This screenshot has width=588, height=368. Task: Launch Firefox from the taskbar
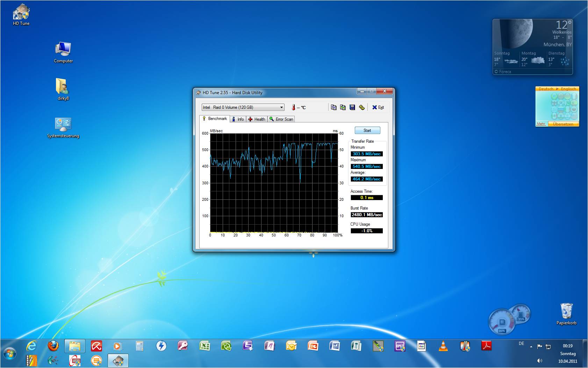(53, 346)
